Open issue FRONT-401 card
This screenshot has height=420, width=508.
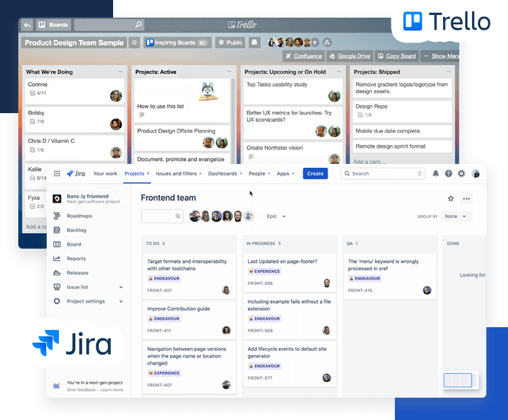[189, 276]
